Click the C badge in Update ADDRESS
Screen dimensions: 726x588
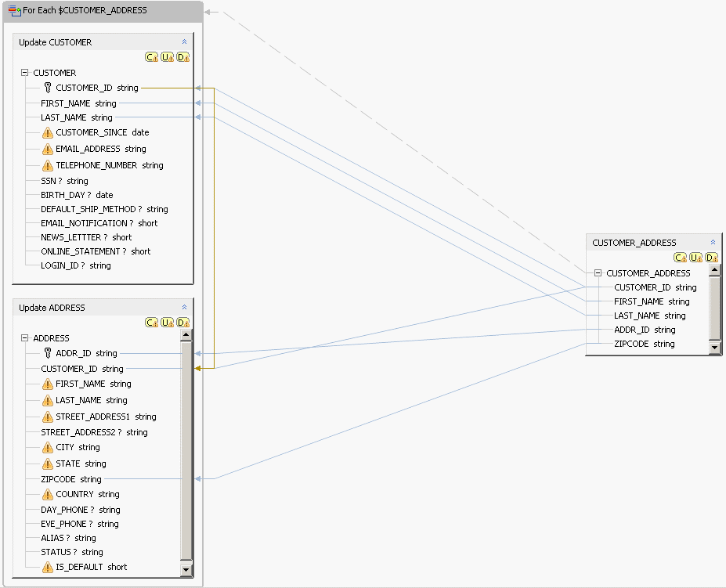point(151,323)
